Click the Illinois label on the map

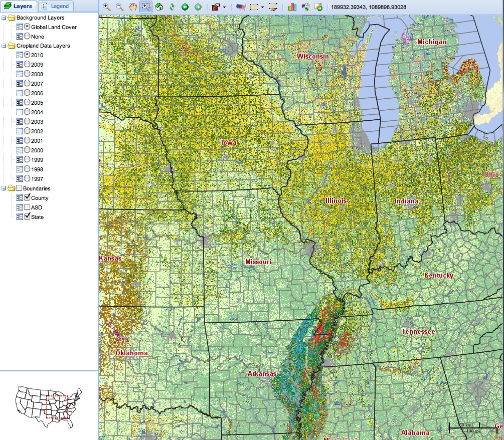pos(336,201)
